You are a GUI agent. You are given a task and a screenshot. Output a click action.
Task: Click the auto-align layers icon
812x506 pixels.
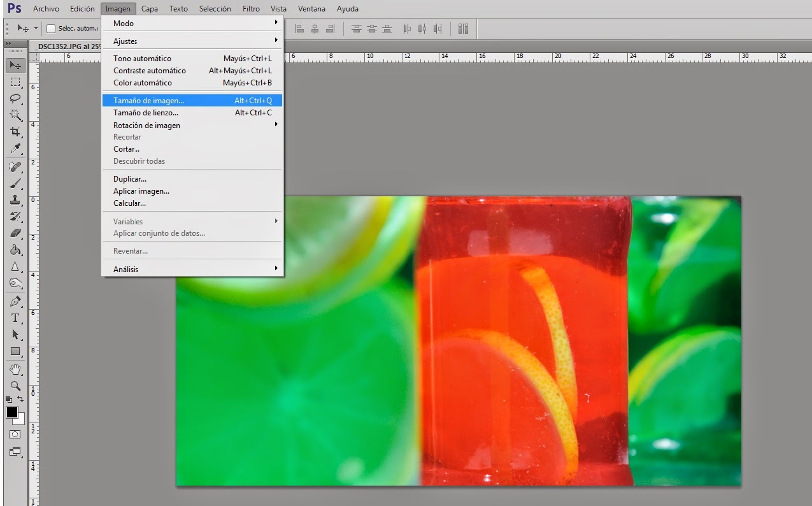[463, 28]
